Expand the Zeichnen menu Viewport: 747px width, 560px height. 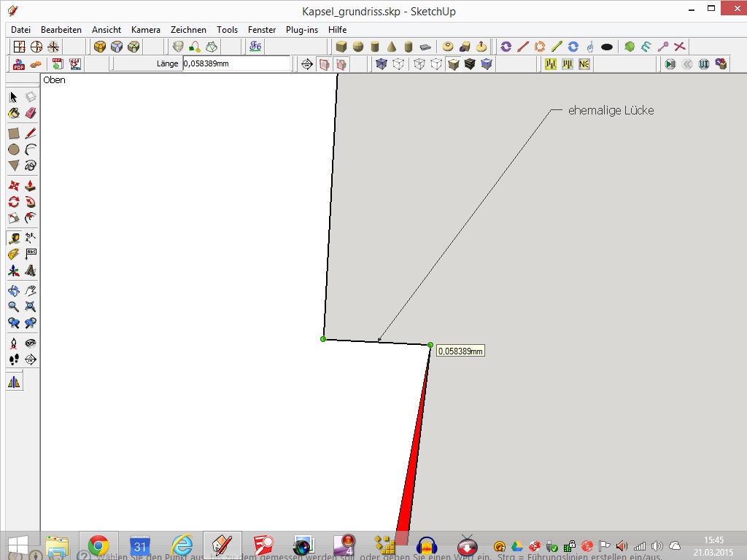click(188, 30)
